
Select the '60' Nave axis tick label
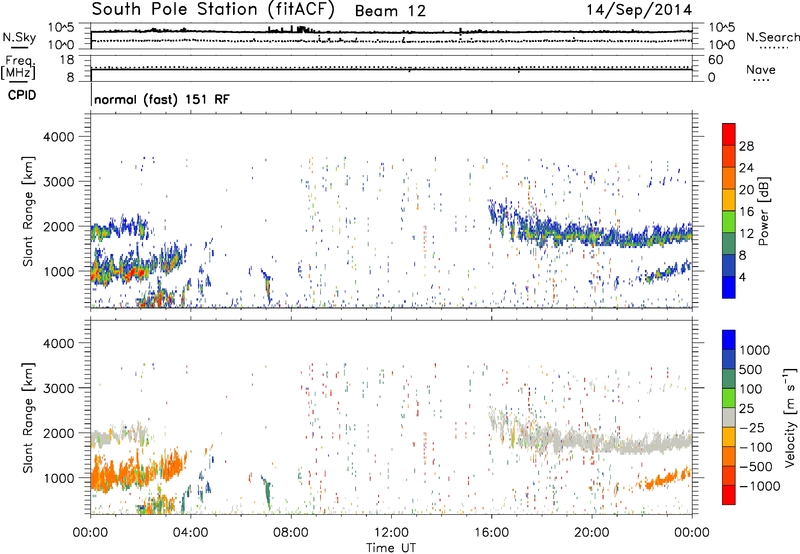(x=715, y=60)
